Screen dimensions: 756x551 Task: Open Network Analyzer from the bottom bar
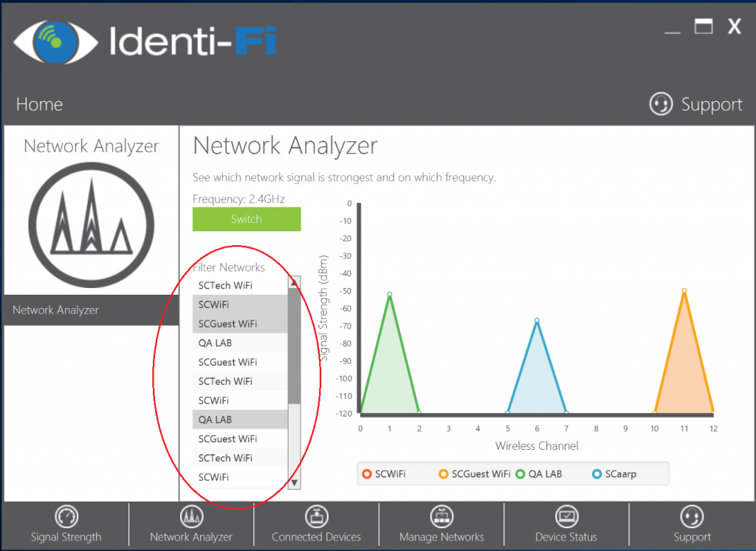[191, 524]
